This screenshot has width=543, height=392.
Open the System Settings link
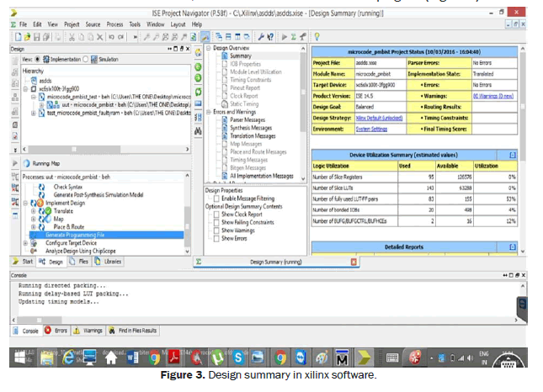point(371,130)
